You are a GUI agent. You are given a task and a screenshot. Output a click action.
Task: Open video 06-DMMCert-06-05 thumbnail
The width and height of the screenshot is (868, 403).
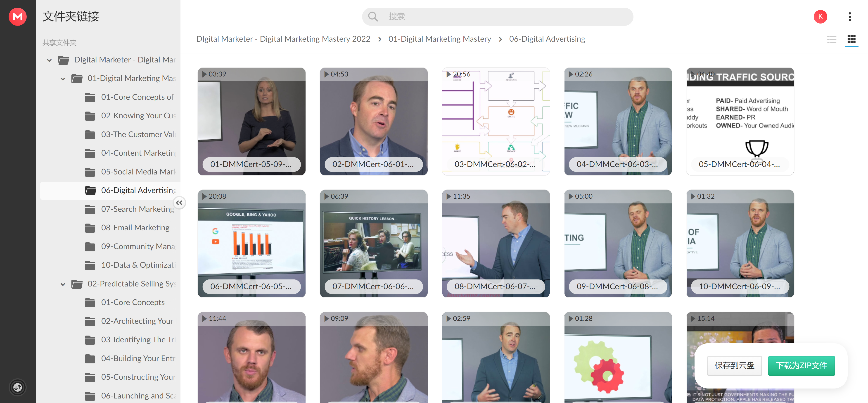coord(251,243)
